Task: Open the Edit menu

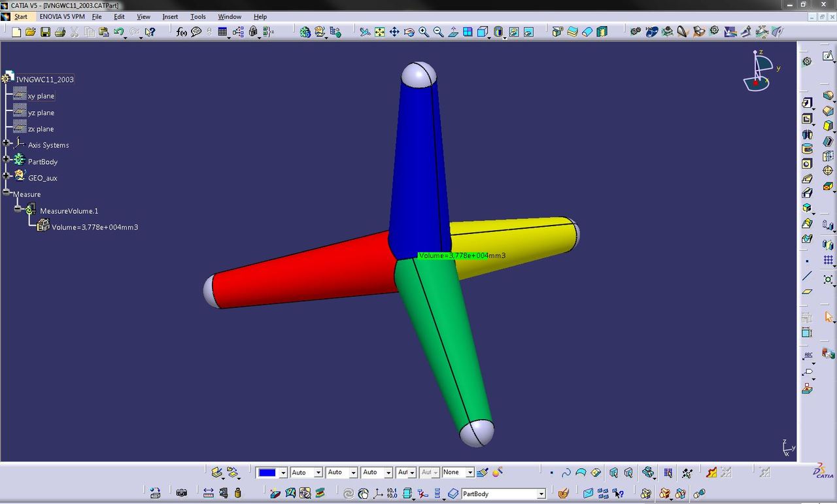Action: click(x=119, y=16)
